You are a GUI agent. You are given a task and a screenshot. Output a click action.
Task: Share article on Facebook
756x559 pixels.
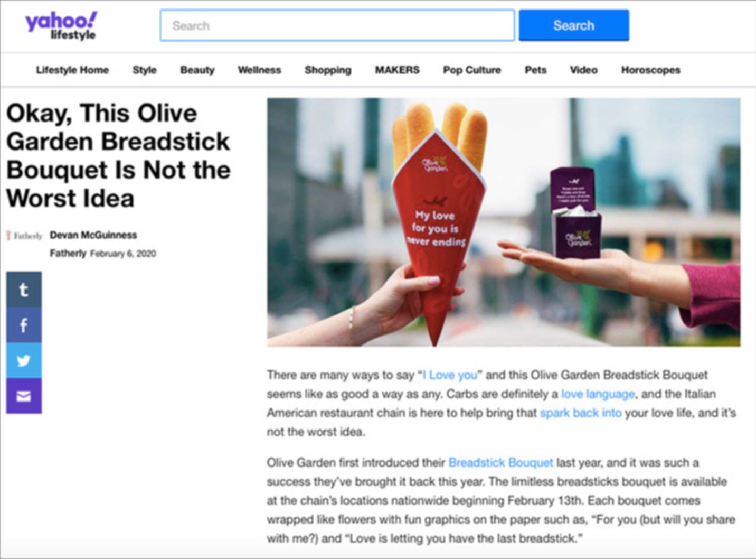point(24,325)
